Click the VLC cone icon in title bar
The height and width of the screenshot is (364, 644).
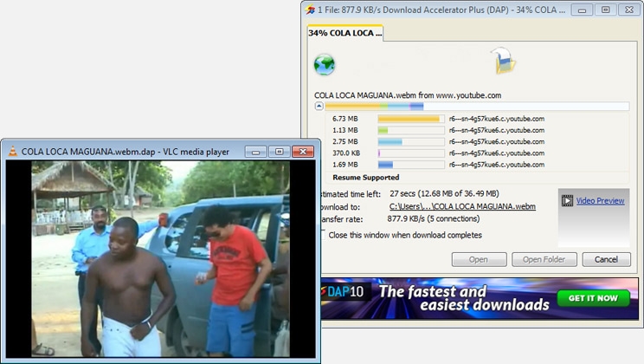point(13,152)
